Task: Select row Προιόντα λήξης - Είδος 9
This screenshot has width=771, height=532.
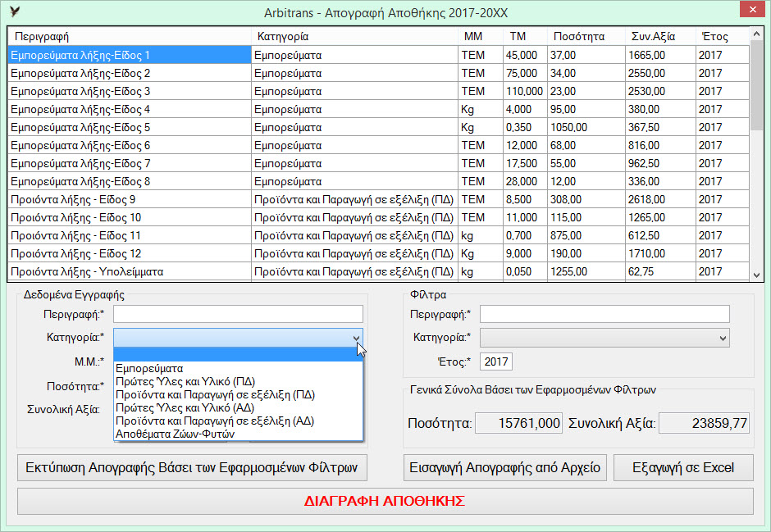Action: point(379,199)
